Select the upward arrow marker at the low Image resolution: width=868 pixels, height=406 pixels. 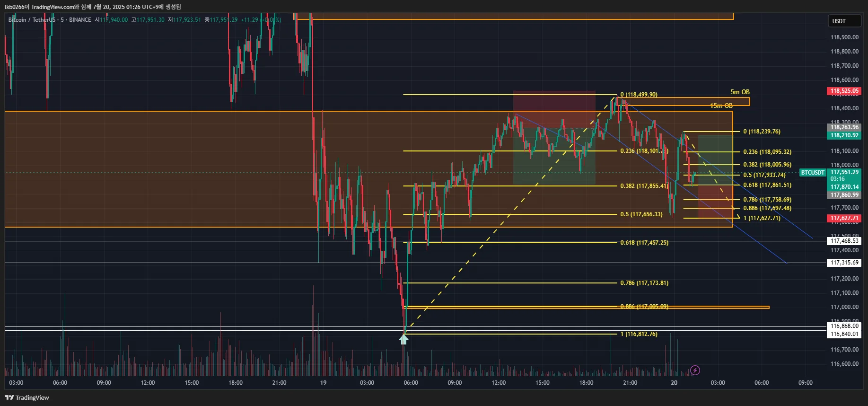coord(403,339)
